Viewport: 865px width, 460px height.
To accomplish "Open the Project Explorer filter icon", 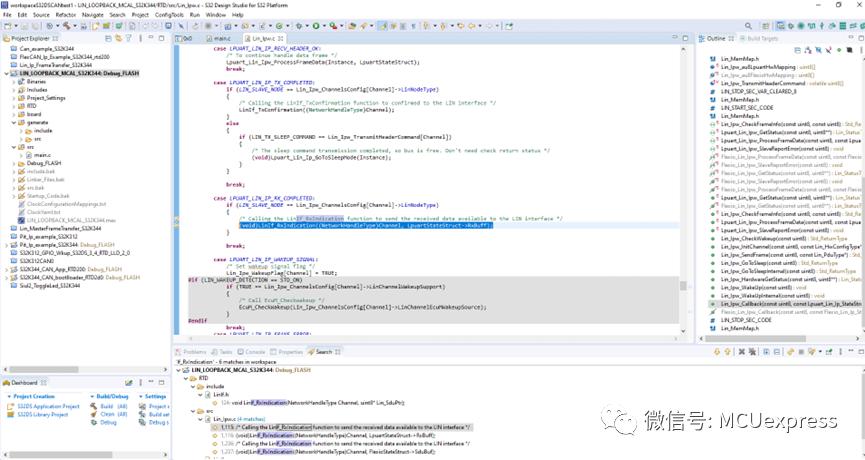I will coord(129,39).
